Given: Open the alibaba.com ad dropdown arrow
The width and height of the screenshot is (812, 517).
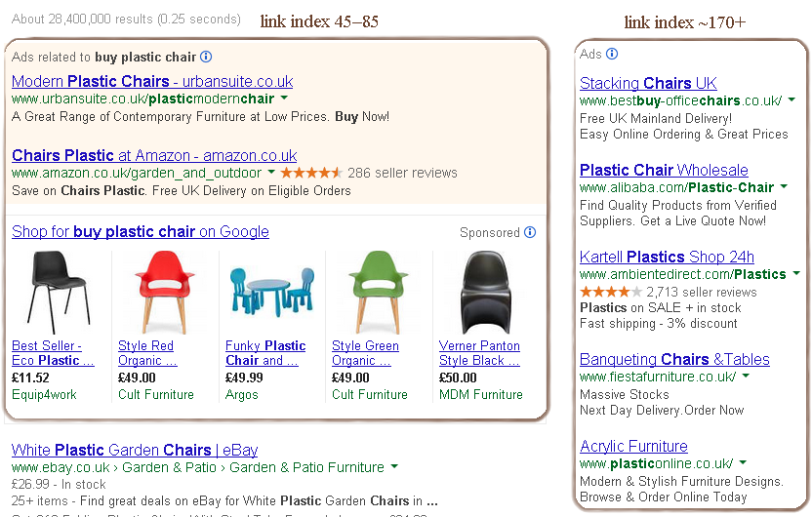Looking at the screenshot, I should (x=784, y=187).
